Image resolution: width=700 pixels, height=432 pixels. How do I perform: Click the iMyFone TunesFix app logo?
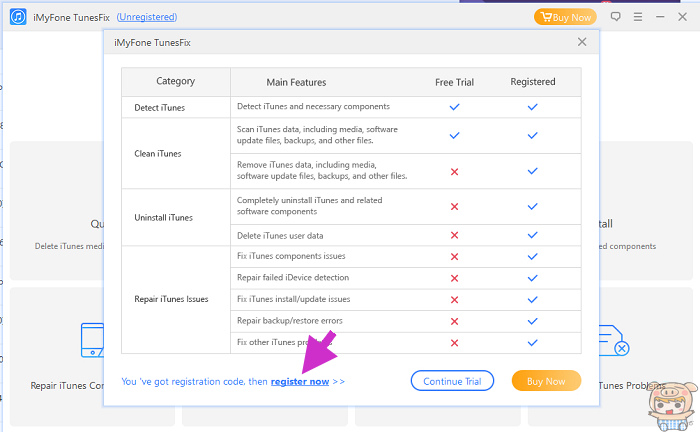[x=19, y=17]
